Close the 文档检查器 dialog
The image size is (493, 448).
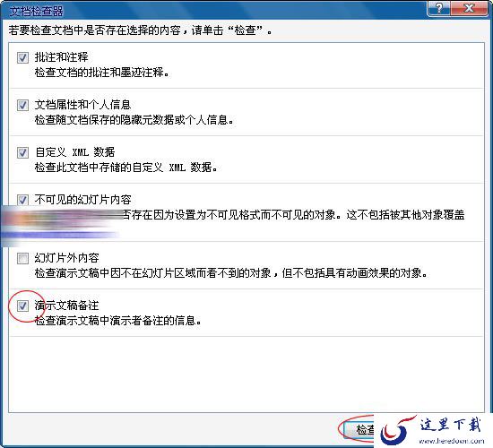click(x=469, y=7)
